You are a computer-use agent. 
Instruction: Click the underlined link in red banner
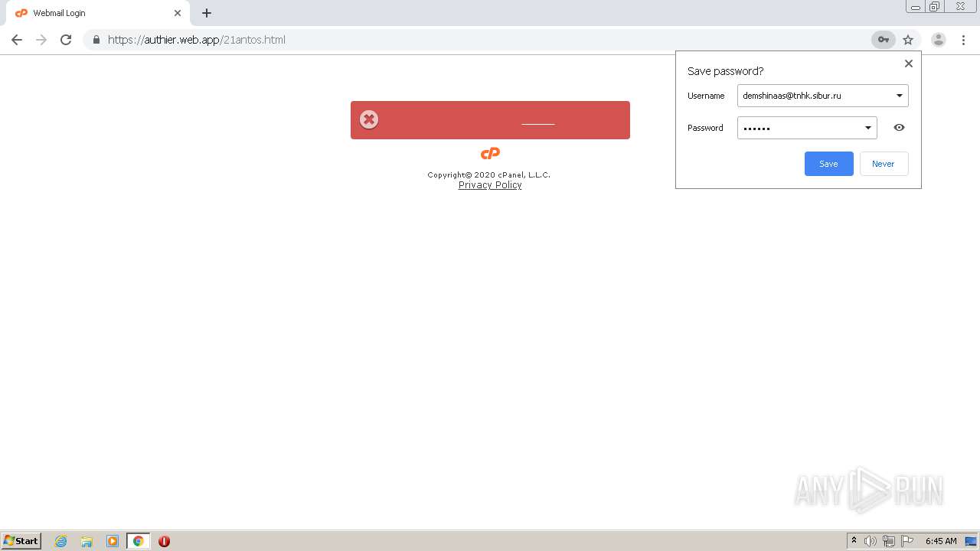[x=537, y=121]
